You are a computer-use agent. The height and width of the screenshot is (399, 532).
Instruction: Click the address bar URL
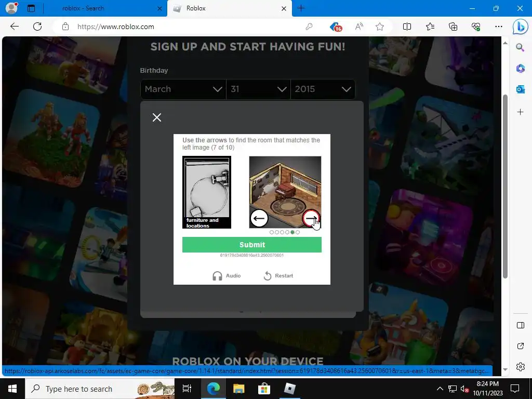pos(116,26)
